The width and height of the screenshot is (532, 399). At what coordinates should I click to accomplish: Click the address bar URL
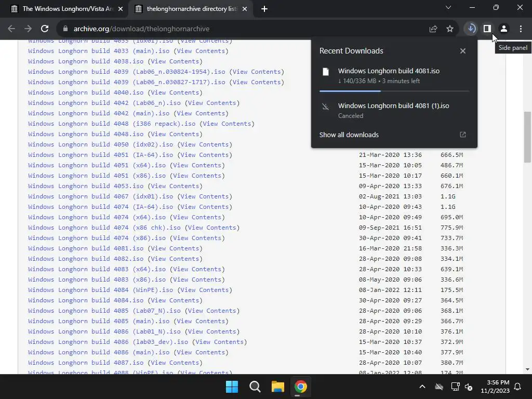[141, 29]
